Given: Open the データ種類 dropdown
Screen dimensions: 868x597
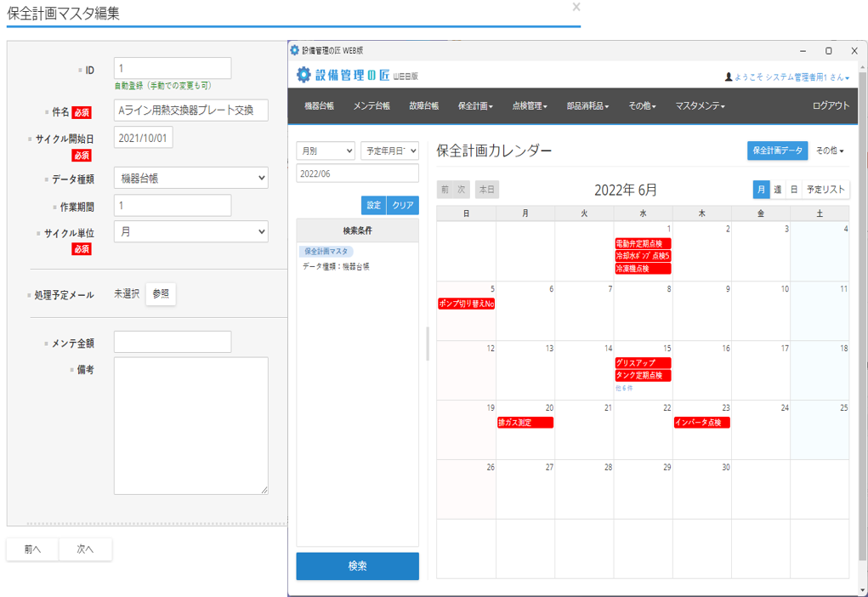Looking at the screenshot, I should pos(190,178).
